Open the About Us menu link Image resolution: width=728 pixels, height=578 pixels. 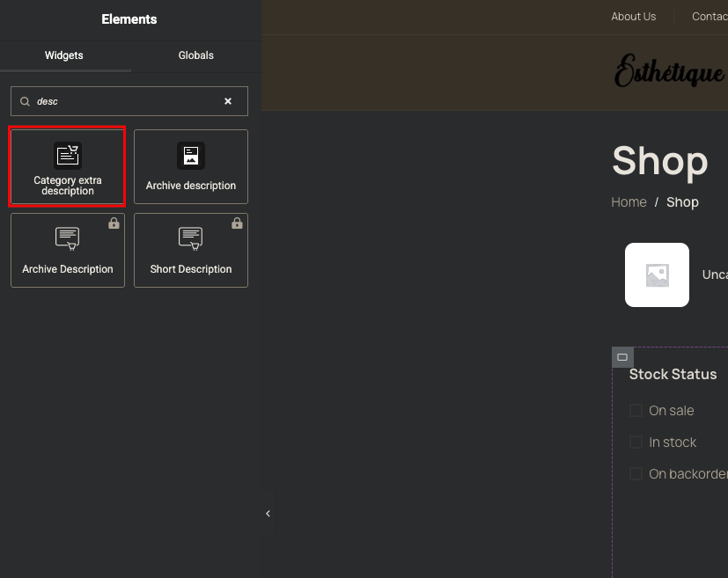tap(633, 17)
